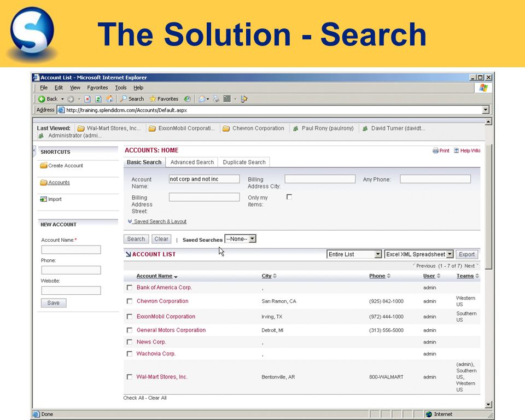The height and width of the screenshot is (420, 525).
Task: Click the Account List arrow icon
Action: [x=128, y=254]
